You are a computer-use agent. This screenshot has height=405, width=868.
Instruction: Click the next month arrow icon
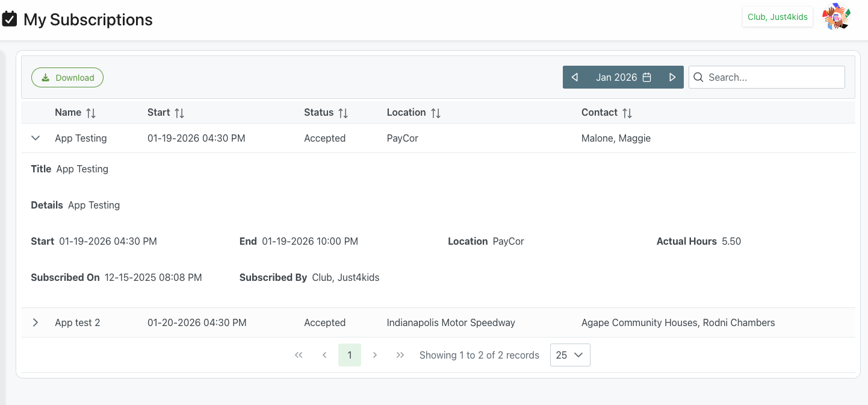coord(672,77)
